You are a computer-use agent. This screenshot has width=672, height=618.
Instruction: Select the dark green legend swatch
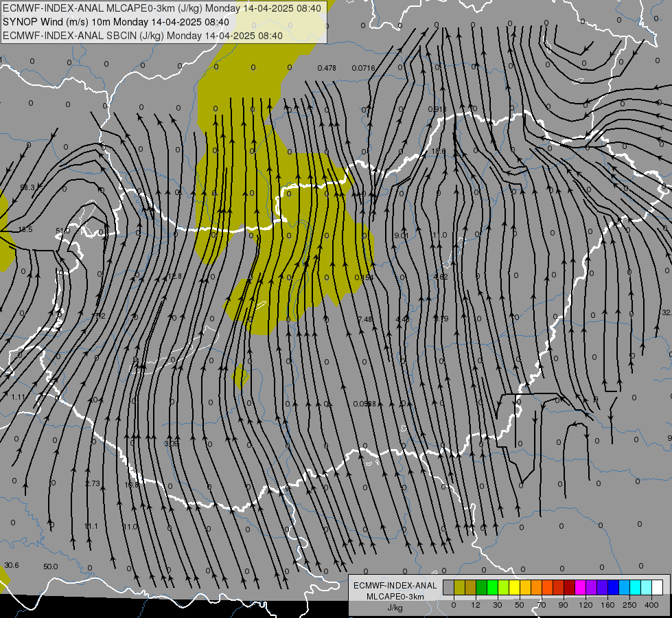pyautogui.click(x=482, y=587)
